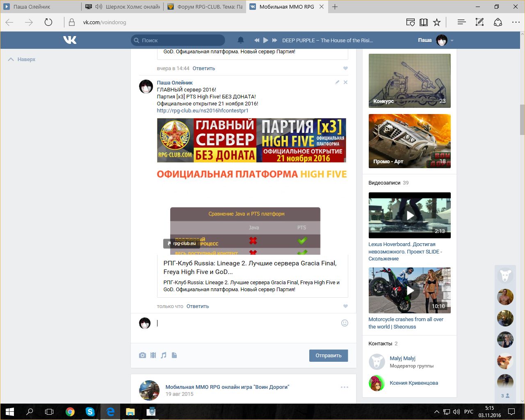
Task: Attach audio with the music note icon
Action: pyautogui.click(x=164, y=355)
